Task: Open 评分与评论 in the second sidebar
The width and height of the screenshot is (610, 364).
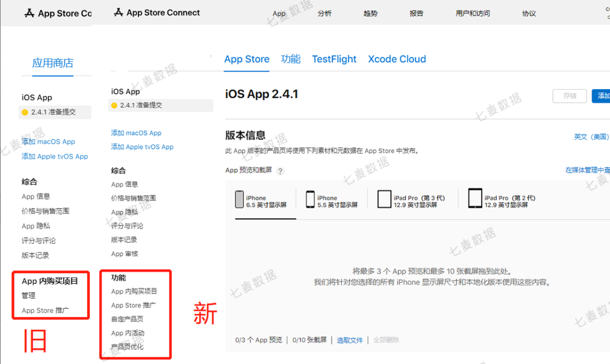Action: pyautogui.click(x=127, y=226)
